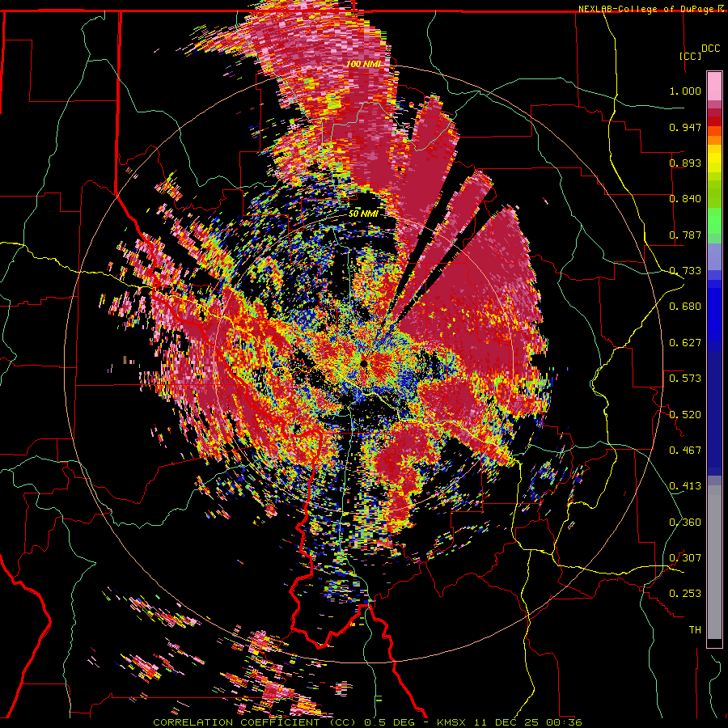This screenshot has width=728, height=728.
Task: Select the 0.787 scale value
Action: pyautogui.click(x=685, y=235)
